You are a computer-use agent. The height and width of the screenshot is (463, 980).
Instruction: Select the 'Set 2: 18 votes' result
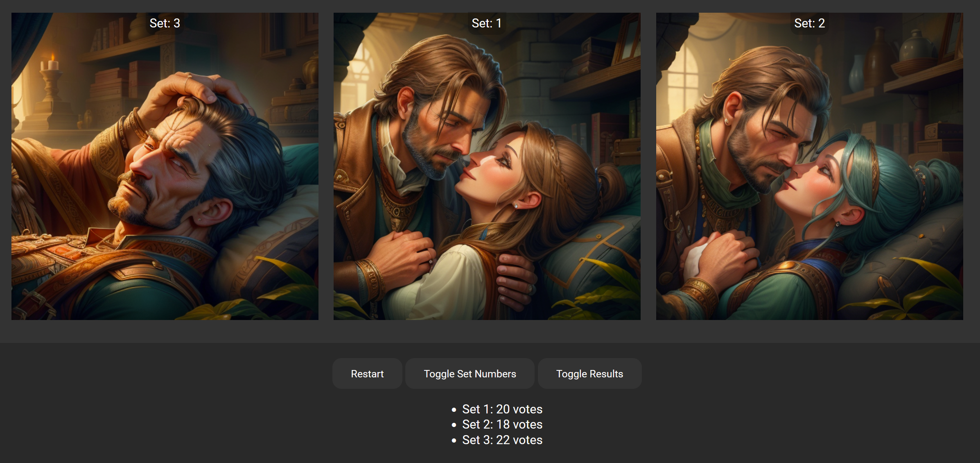(502, 424)
